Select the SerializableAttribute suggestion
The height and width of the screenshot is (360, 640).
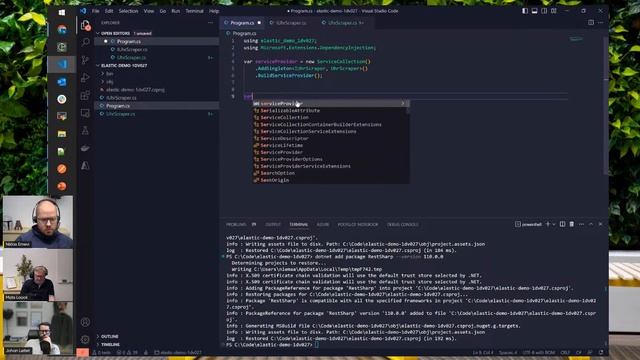pos(330,111)
